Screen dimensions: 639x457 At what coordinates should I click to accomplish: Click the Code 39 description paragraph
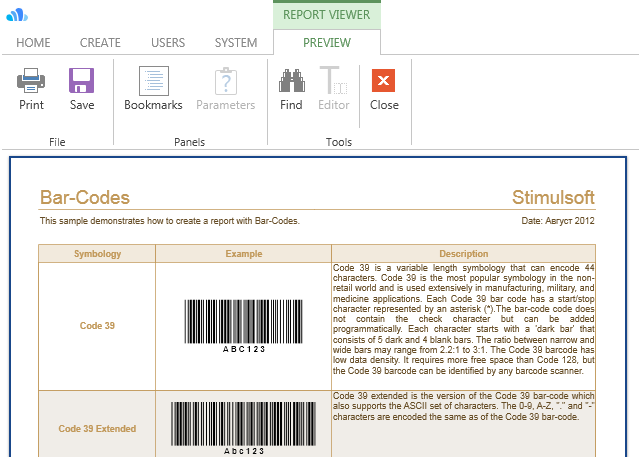pos(464,319)
